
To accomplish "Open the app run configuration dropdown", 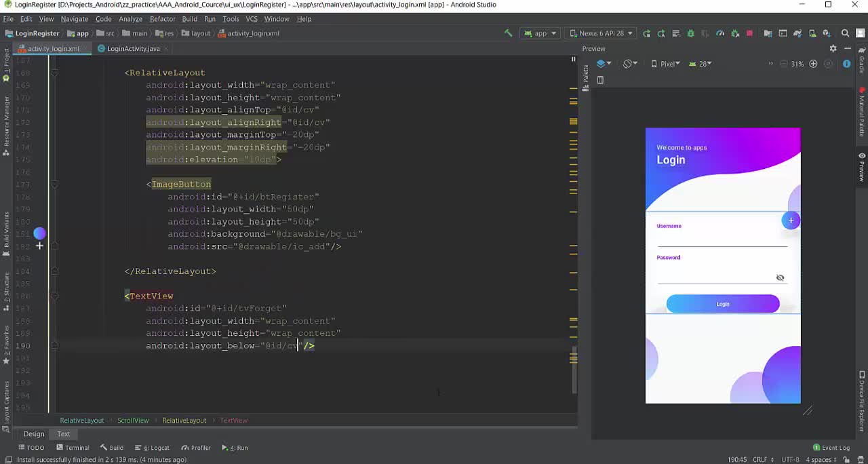I will click(x=540, y=33).
